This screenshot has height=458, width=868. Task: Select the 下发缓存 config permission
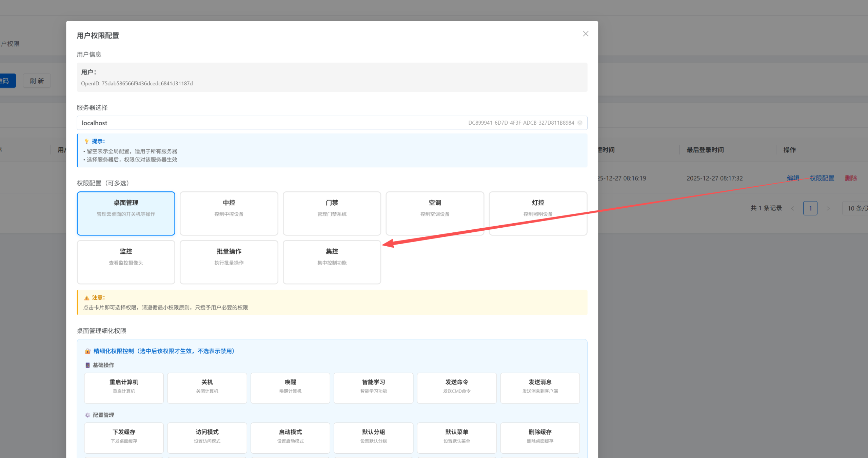(124, 438)
